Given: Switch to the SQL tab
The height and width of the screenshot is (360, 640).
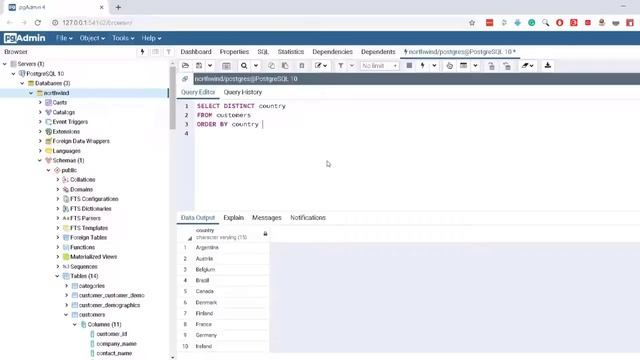Looking at the screenshot, I should [263, 52].
